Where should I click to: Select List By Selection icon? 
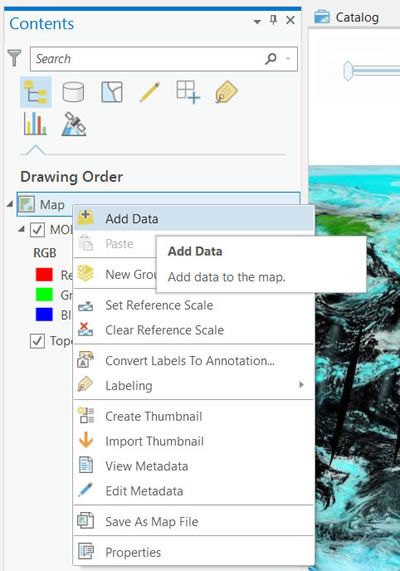tap(112, 92)
